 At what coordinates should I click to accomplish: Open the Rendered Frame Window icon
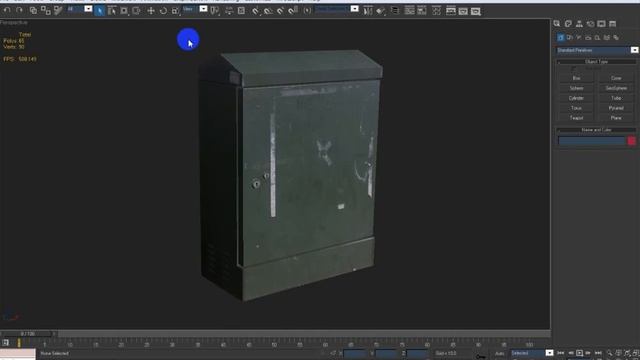[x=463, y=11]
